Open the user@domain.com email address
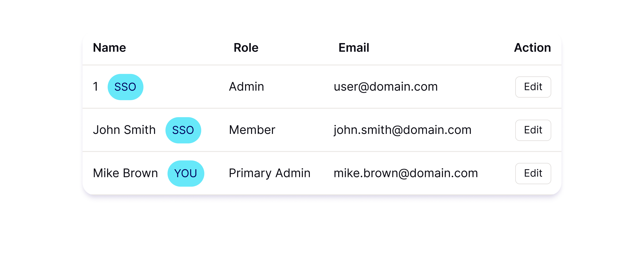The width and height of the screenshot is (644, 258). pos(386,87)
